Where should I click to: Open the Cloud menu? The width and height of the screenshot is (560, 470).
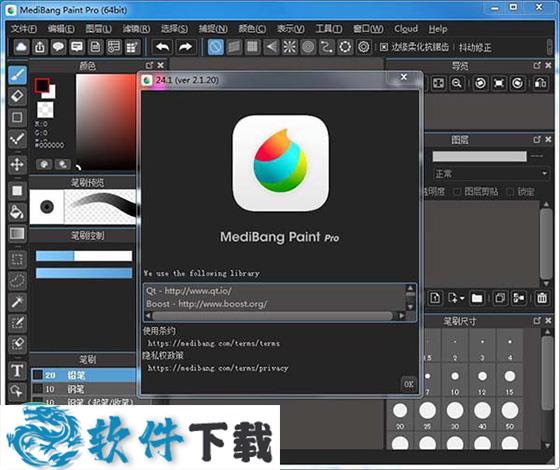pos(406,29)
